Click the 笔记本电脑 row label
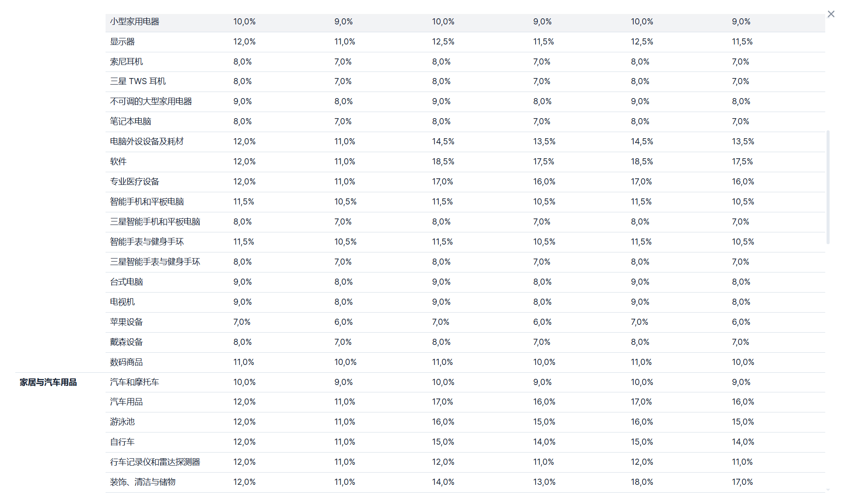844x504 pixels. click(x=130, y=122)
